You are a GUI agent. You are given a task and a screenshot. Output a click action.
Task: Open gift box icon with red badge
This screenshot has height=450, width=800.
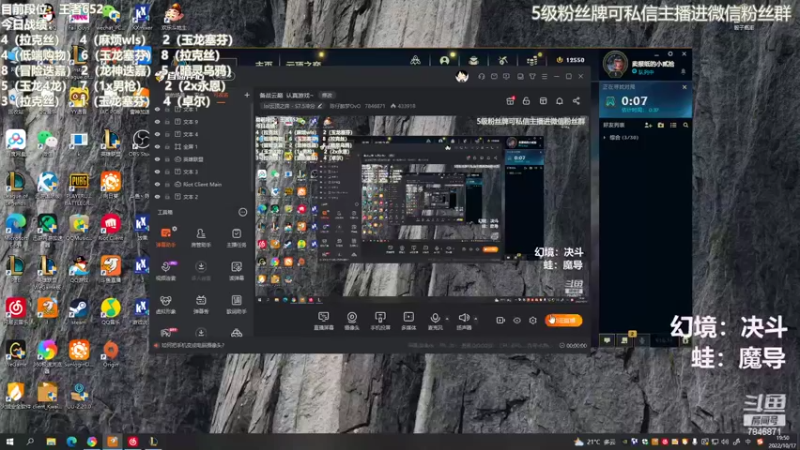(510, 101)
